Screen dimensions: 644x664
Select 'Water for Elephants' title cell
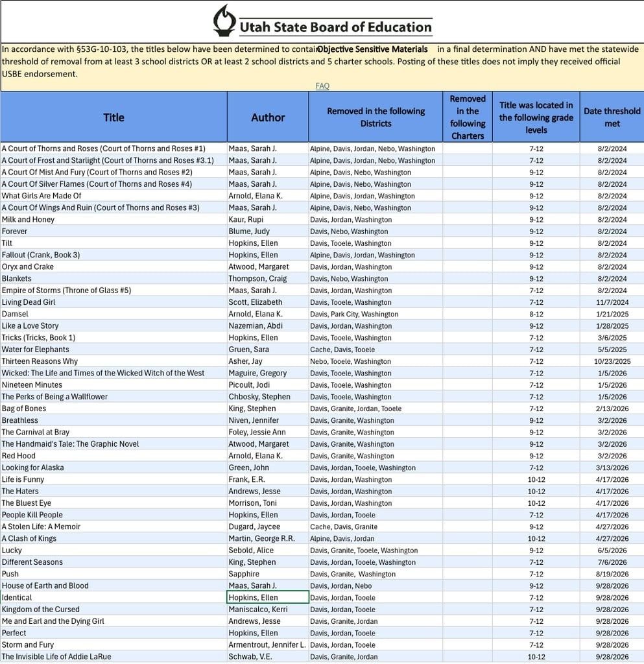113,350
